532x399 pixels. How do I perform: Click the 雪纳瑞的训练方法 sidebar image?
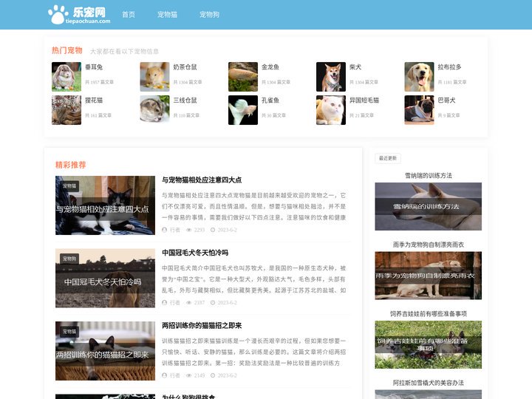pyautogui.click(x=428, y=207)
